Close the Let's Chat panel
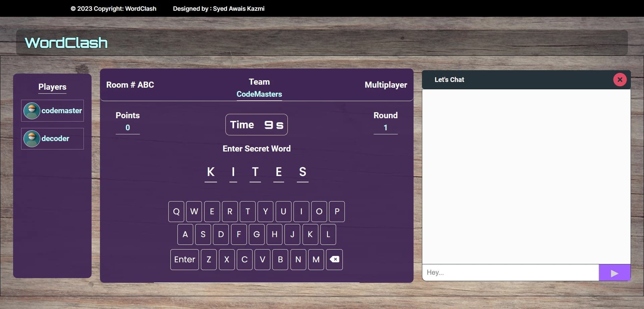 coord(620,80)
